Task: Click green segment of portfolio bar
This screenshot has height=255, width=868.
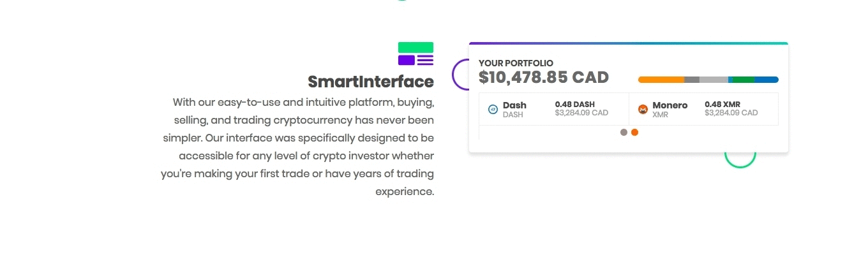Action: (741, 80)
